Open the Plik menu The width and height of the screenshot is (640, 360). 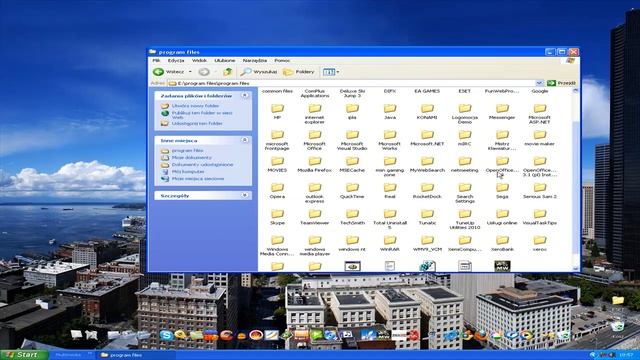[156, 60]
